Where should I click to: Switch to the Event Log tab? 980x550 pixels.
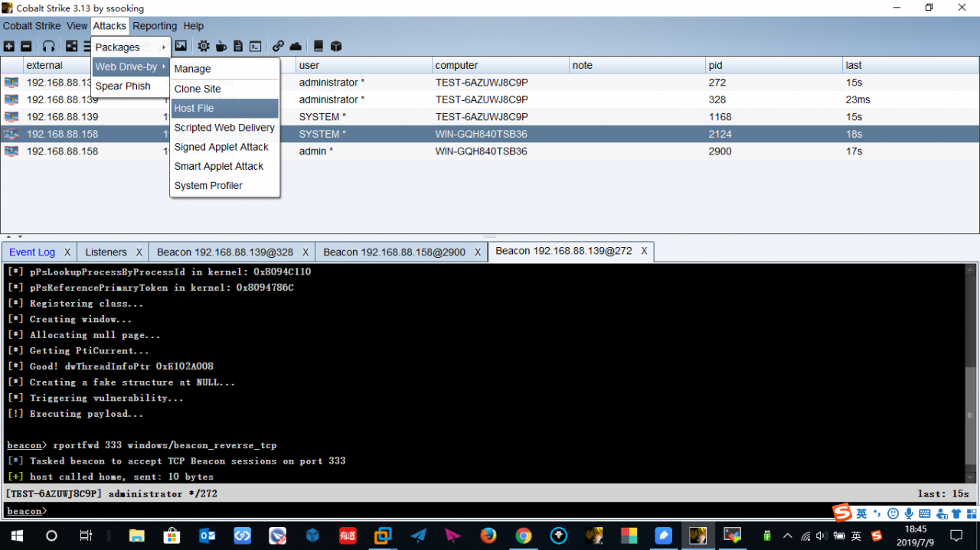pyautogui.click(x=32, y=252)
